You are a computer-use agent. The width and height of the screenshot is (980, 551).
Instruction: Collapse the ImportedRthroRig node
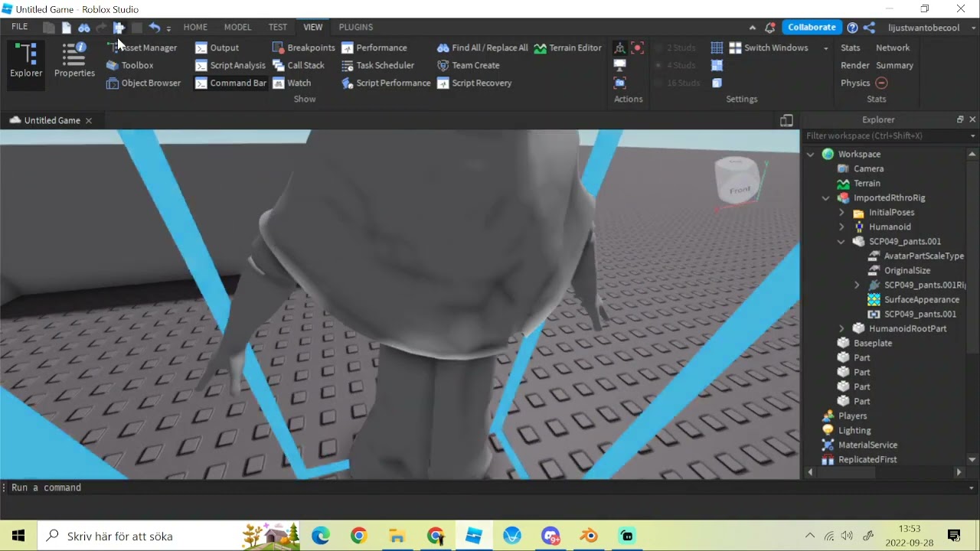[825, 198]
